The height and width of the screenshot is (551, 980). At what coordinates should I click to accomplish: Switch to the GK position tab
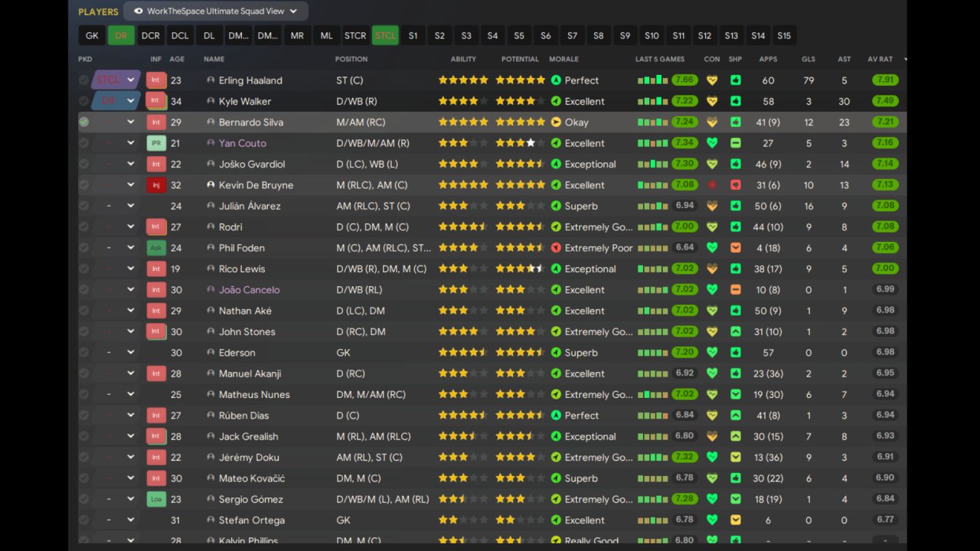click(x=92, y=36)
